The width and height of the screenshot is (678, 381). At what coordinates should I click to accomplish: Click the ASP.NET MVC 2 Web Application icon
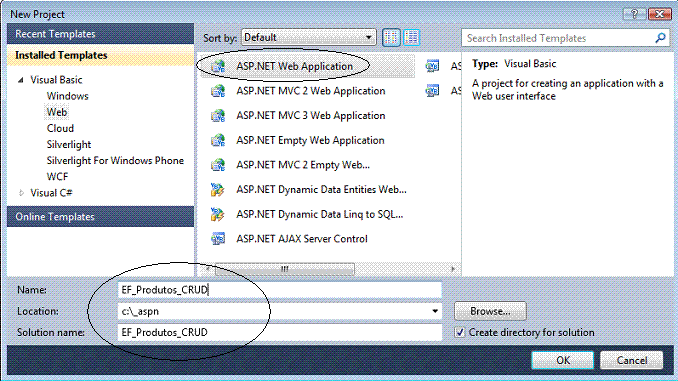point(218,91)
